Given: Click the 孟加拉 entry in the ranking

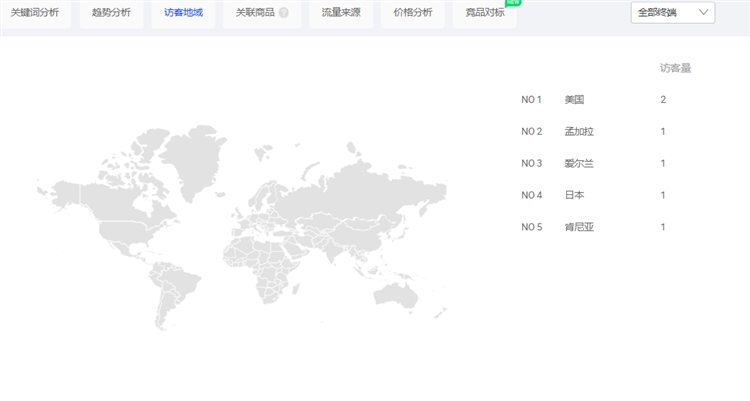Looking at the screenshot, I should click(579, 132).
